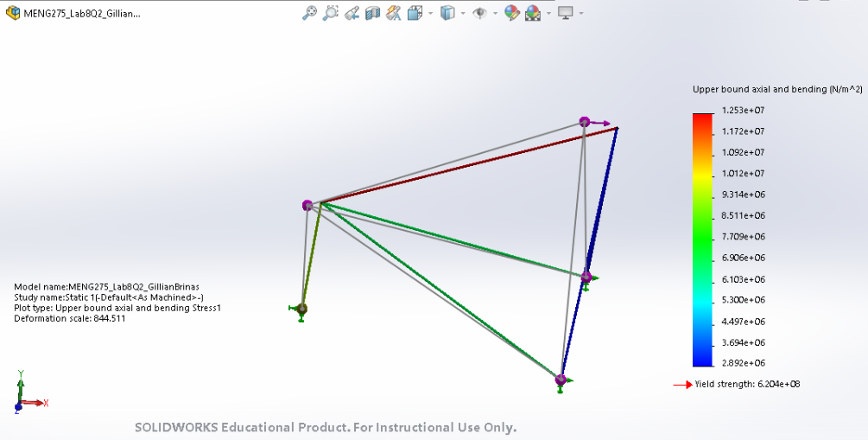Select the legend maximum value 1.253e+07
Screen dimensions: 868x440
pyautogui.click(x=744, y=111)
